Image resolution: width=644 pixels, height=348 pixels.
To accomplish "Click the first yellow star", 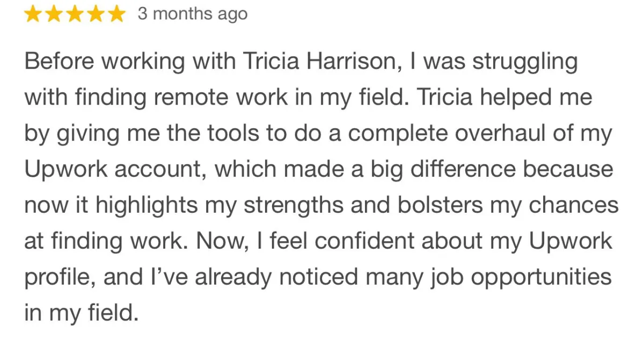I will tap(33, 14).
